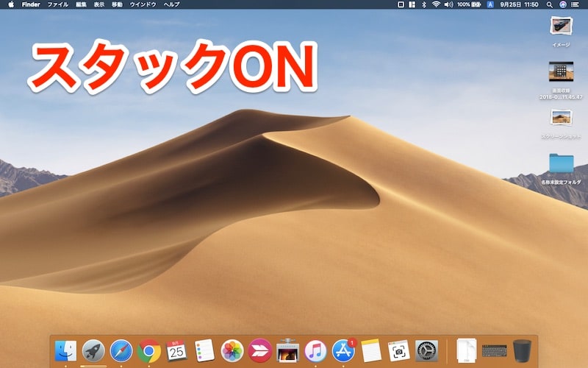Open the Calendar app in the Dock
The image size is (588, 368).
coord(176,350)
